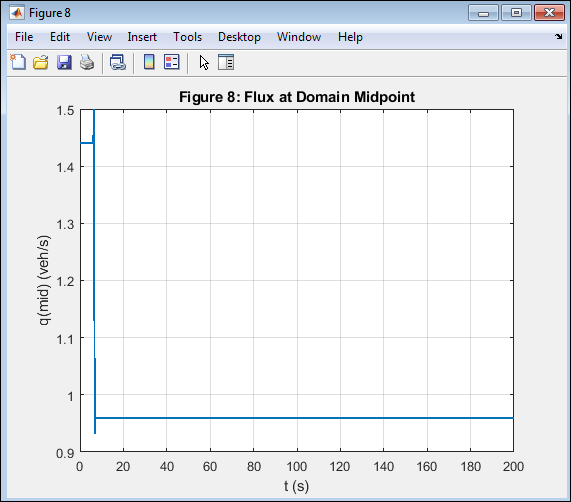Open the Desktop menu

239,37
